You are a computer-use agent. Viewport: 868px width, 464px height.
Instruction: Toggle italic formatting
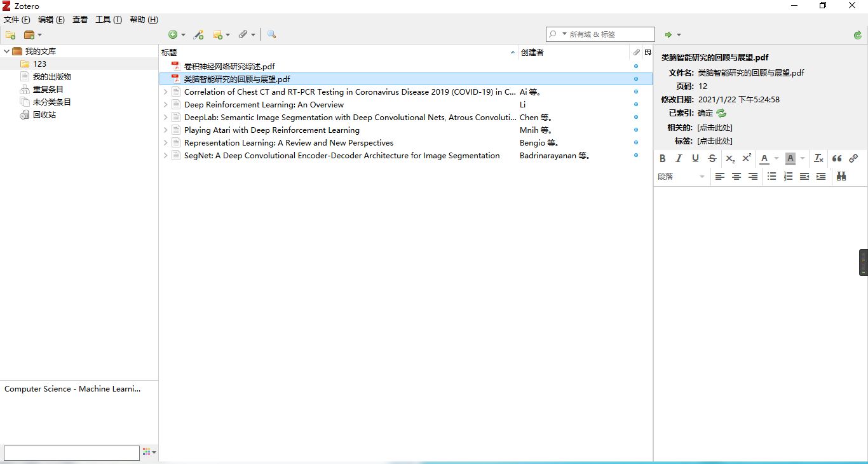tap(679, 158)
